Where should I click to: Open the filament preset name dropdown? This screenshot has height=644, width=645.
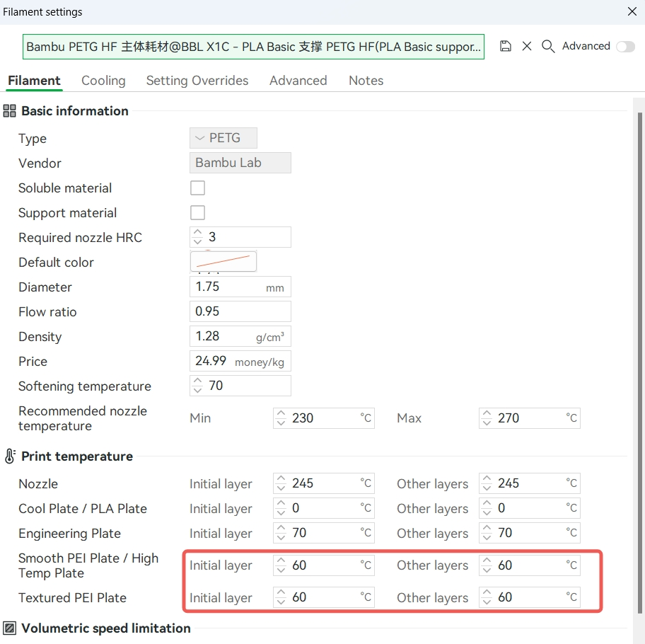pyautogui.click(x=253, y=47)
